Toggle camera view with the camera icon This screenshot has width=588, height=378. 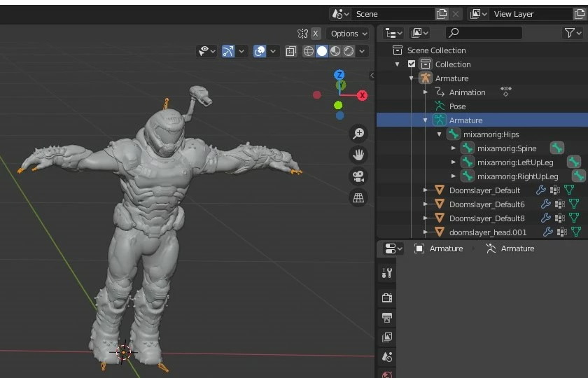[358, 176]
